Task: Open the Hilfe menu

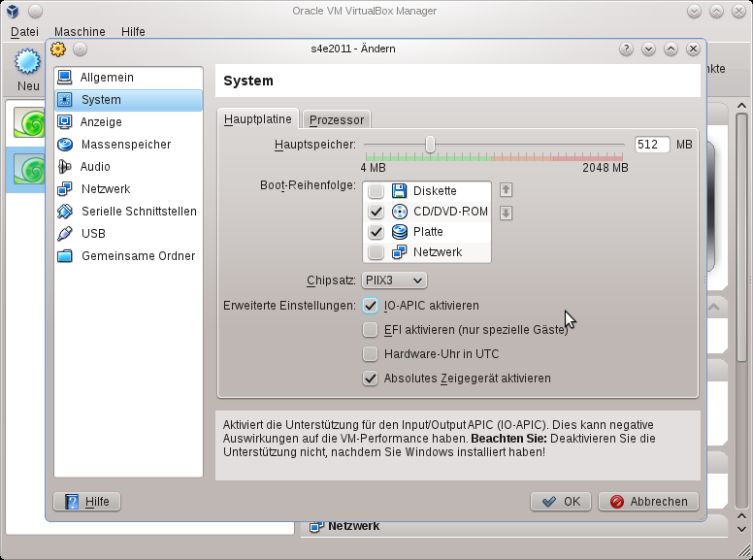Action: [x=133, y=32]
